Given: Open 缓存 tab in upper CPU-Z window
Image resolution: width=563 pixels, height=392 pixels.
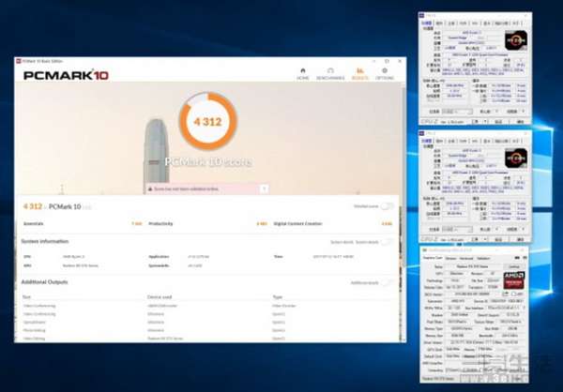Looking at the screenshot, I should click(439, 23).
